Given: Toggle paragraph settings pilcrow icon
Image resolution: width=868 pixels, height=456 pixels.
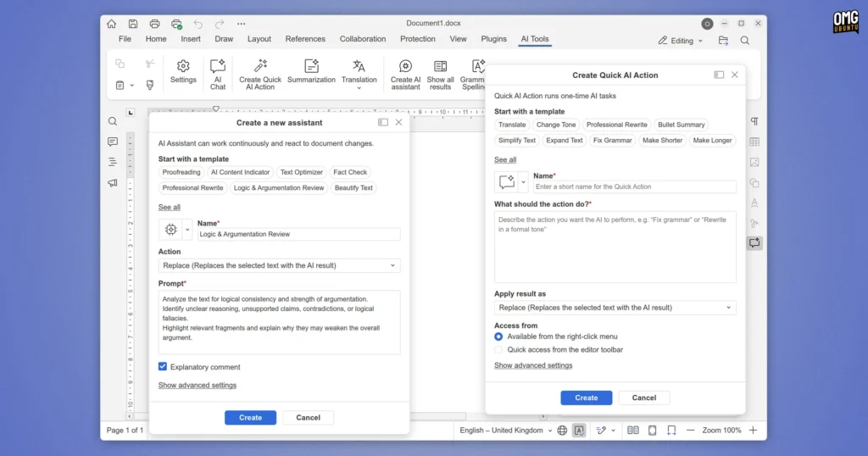Looking at the screenshot, I should click(754, 121).
